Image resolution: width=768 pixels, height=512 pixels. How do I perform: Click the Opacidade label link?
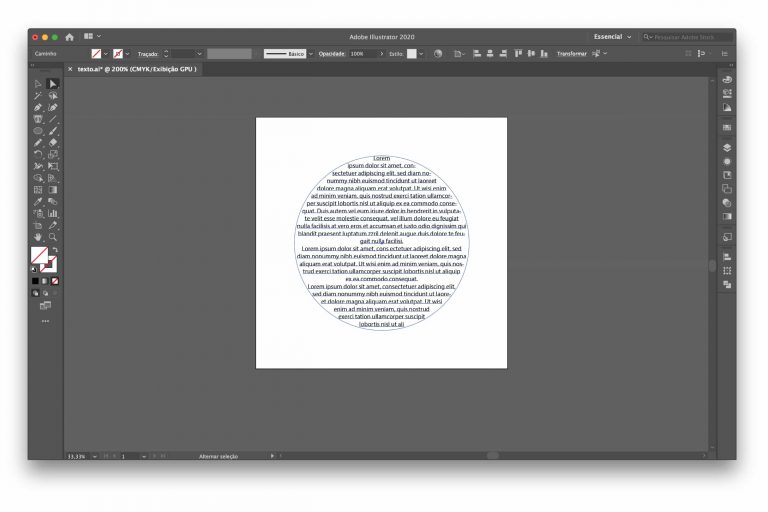332,54
